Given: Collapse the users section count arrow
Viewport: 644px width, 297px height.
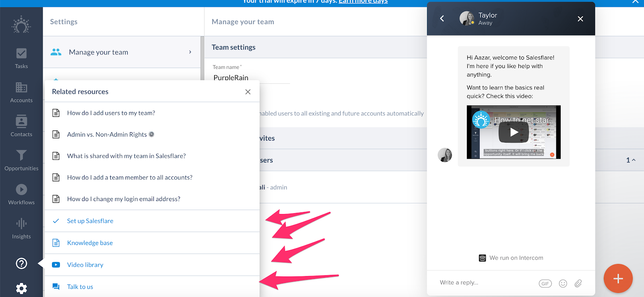Looking at the screenshot, I should (631, 160).
